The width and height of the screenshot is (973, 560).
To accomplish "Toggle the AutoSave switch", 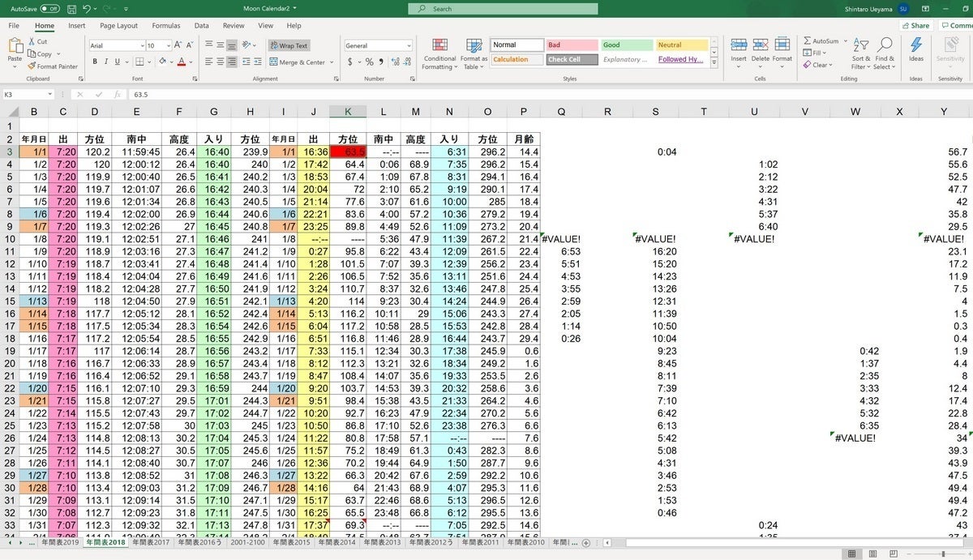I will click(x=49, y=9).
